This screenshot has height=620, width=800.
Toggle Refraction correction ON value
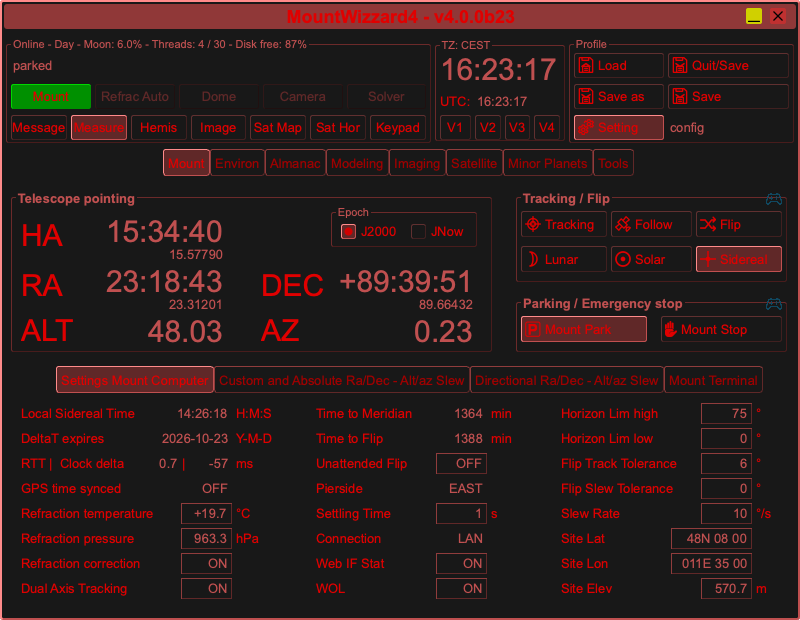207,563
